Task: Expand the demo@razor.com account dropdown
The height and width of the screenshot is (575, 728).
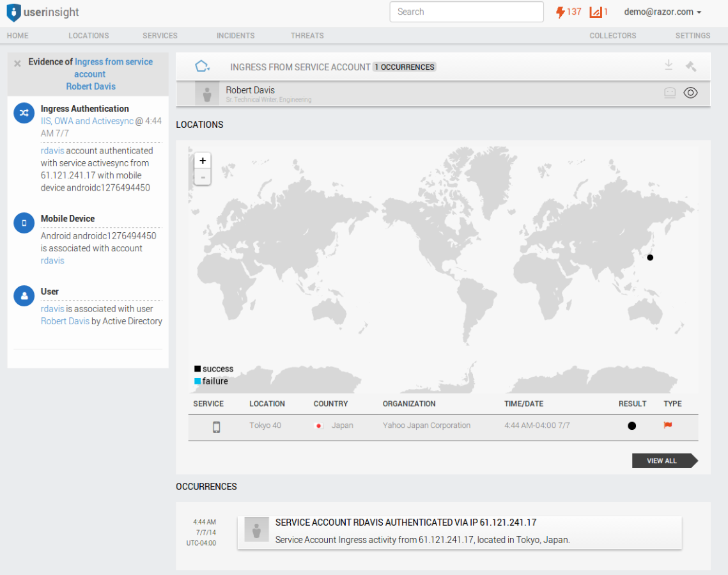Action: pos(663,12)
